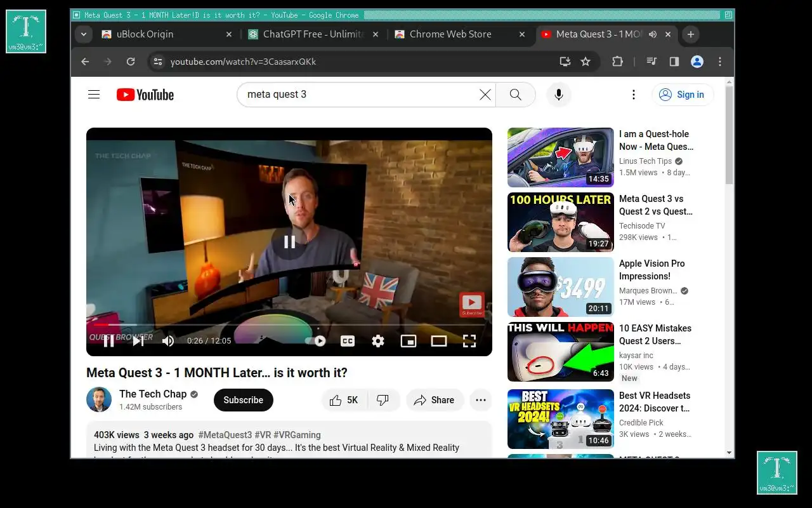Open Apple Vision Pro Impressions title
Image resolution: width=812 pixels, height=508 pixels.
pos(652,270)
